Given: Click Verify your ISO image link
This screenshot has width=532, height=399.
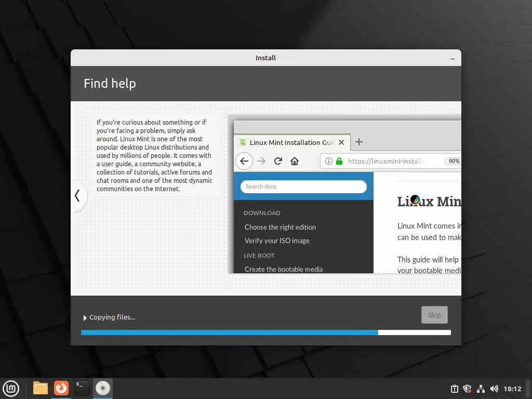Looking at the screenshot, I should click(x=277, y=241).
